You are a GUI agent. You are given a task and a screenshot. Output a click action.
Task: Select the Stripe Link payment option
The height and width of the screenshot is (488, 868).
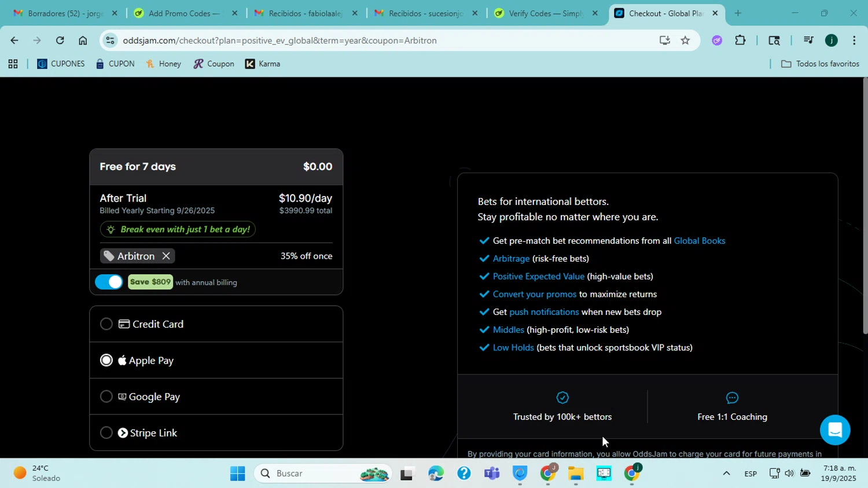tap(216, 432)
